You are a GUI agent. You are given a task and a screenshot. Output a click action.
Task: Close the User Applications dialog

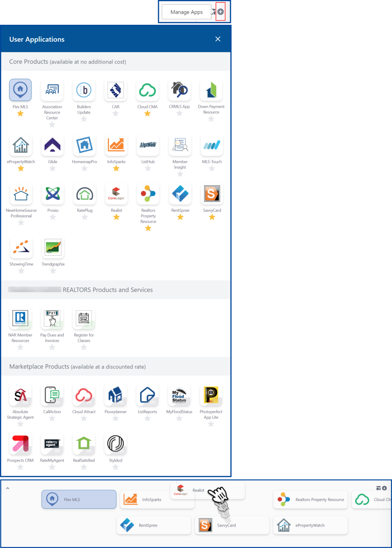tap(218, 39)
